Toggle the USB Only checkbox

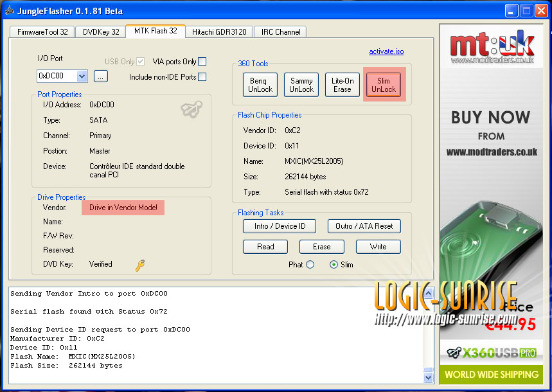point(141,61)
